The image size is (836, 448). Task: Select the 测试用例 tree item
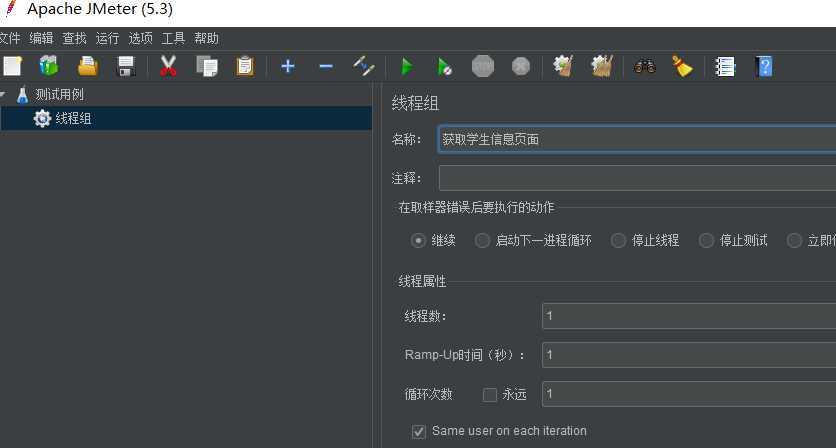[59, 95]
